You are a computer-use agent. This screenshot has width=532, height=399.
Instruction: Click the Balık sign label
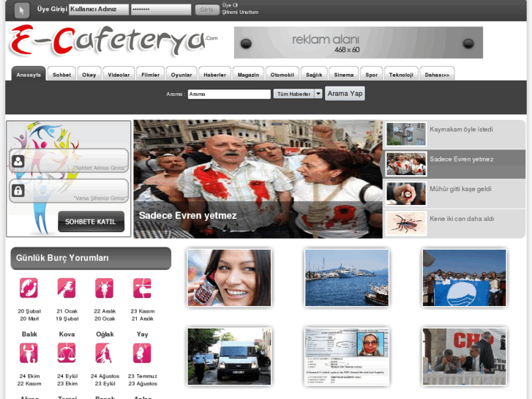tap(29, 334)
